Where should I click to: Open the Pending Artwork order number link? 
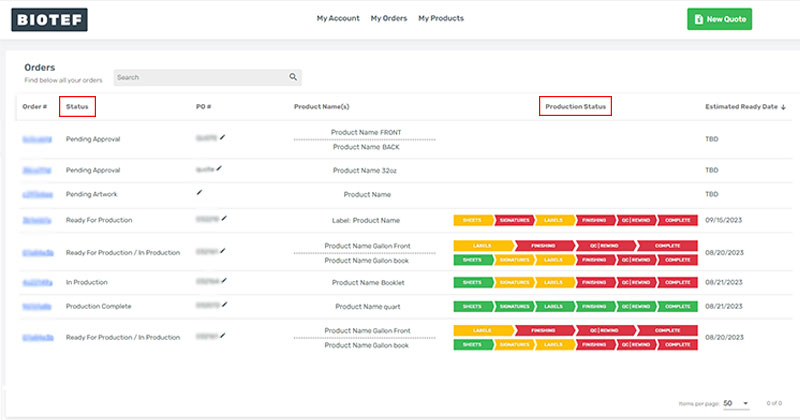pos(37,194)
